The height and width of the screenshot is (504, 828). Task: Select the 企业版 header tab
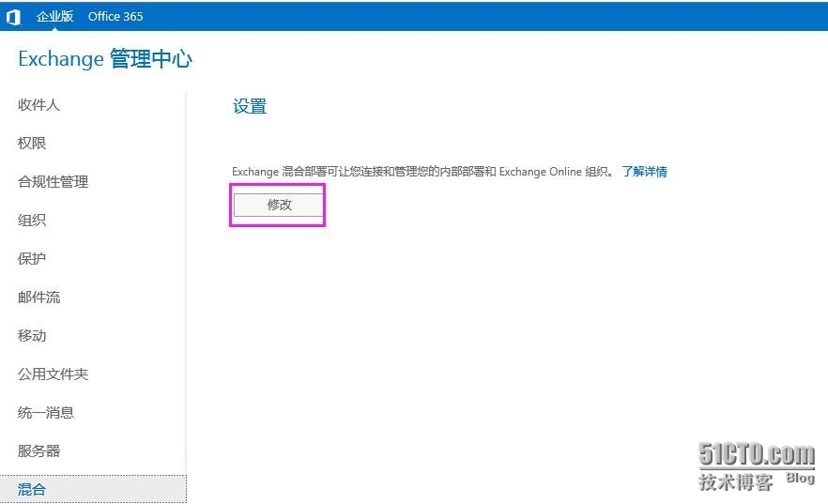[54, 16]
